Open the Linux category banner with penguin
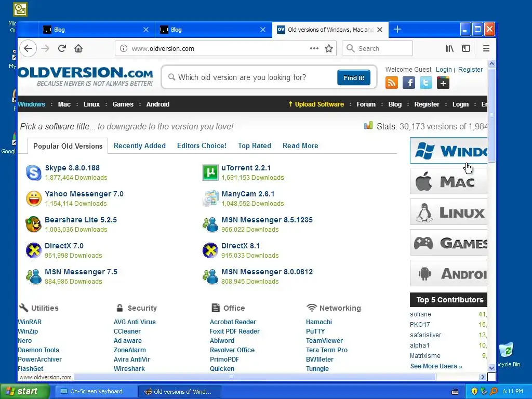This screenshot has height=399, width=532. [x=448, y=212]
